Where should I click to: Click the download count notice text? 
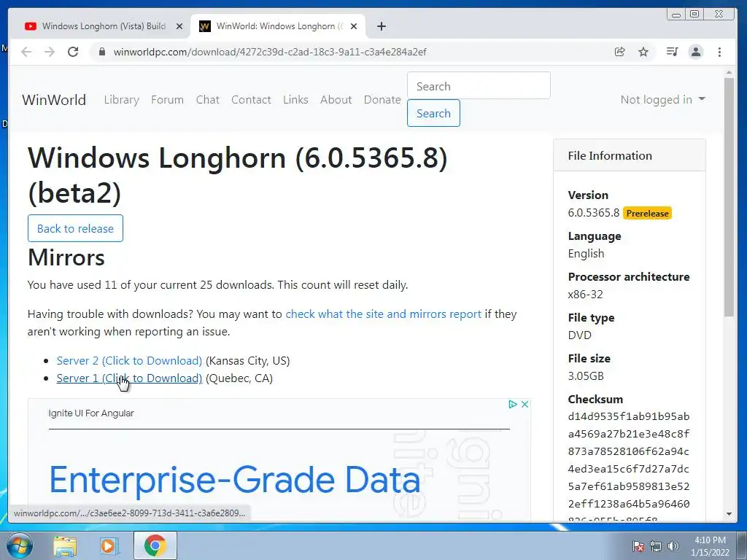217,285
